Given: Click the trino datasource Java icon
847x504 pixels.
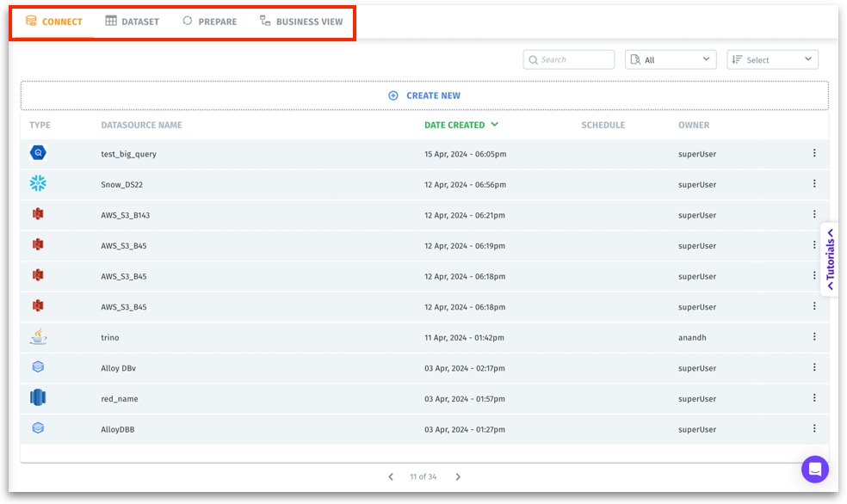Looking at the screenshot, I should pyautogui.click(x=38, y=336).
